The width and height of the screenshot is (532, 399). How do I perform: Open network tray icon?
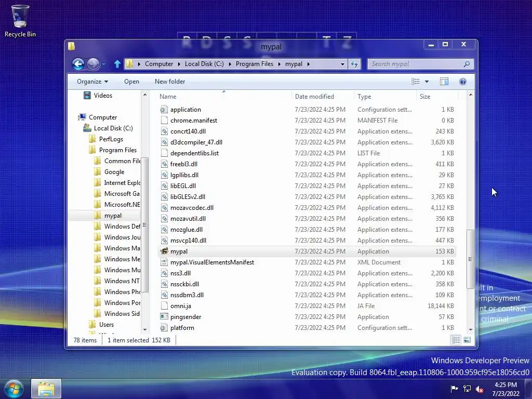[467, 389]
